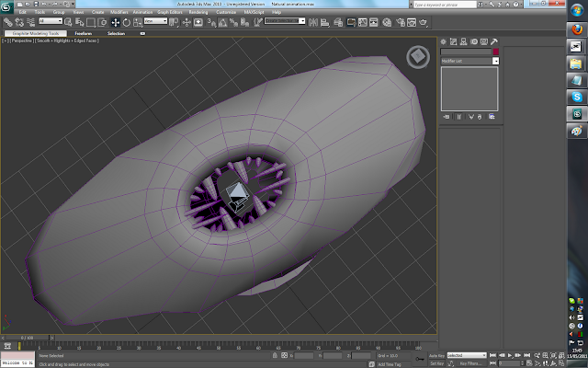Toggle Window/Crossing selection mode
Image resolution: width=588 pixels, height=368 pixels.
pos(102,22)
